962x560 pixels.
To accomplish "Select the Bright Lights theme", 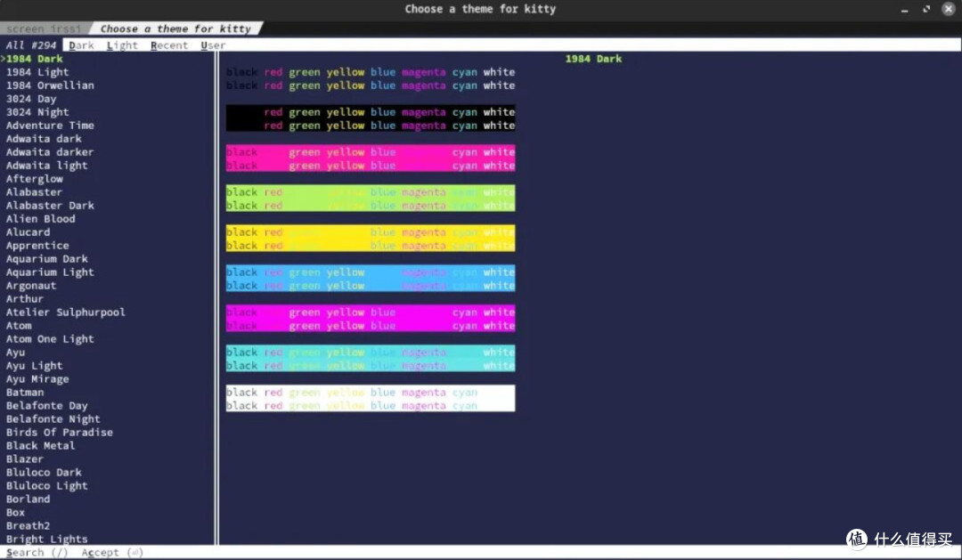I will [46, 540].
